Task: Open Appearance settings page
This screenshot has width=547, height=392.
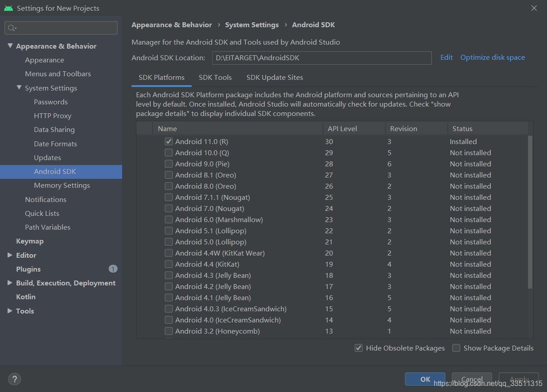Action: [x=45, y=60]
